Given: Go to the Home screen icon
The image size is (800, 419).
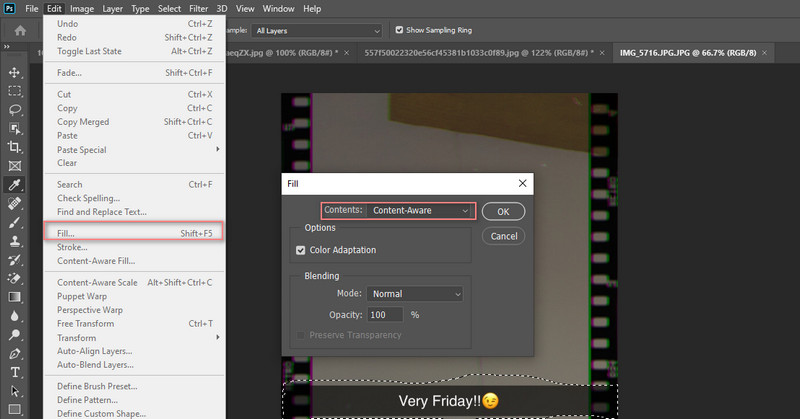Looking at the screenshot, I should point(20,30).
